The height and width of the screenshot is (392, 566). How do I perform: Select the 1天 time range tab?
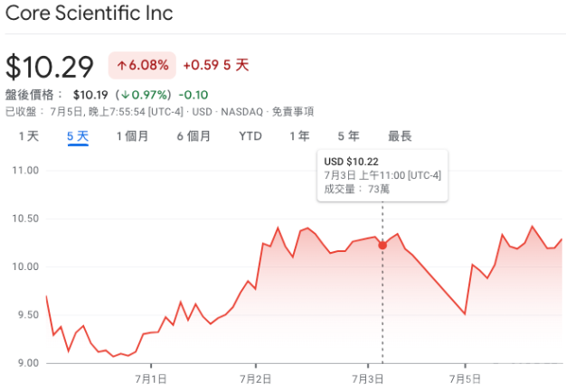click(29, 136)
